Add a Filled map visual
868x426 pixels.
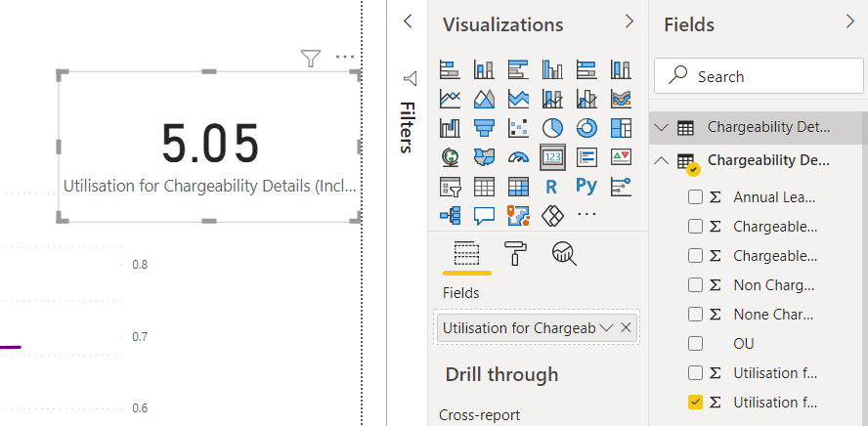coord(485,157)
